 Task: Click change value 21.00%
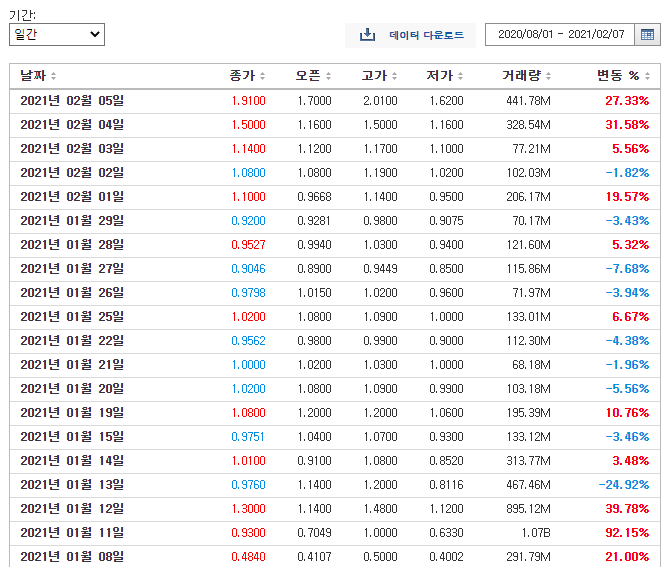pyautogui.click(x=627, y=557)
